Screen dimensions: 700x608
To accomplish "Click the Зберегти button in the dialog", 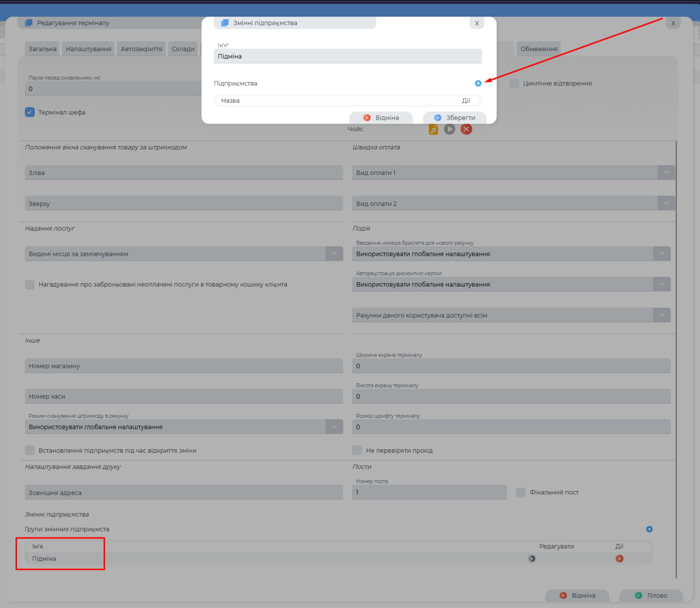I will tap(454, 118).
